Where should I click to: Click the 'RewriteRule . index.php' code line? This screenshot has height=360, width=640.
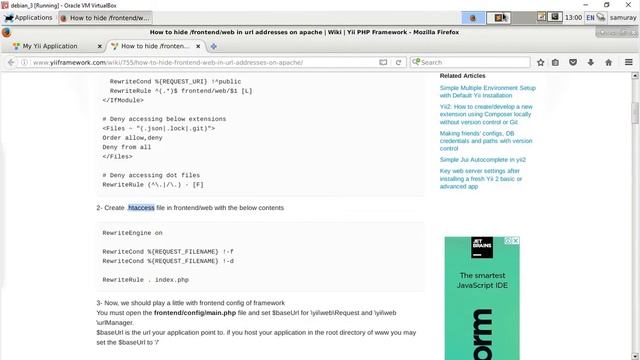145,280
